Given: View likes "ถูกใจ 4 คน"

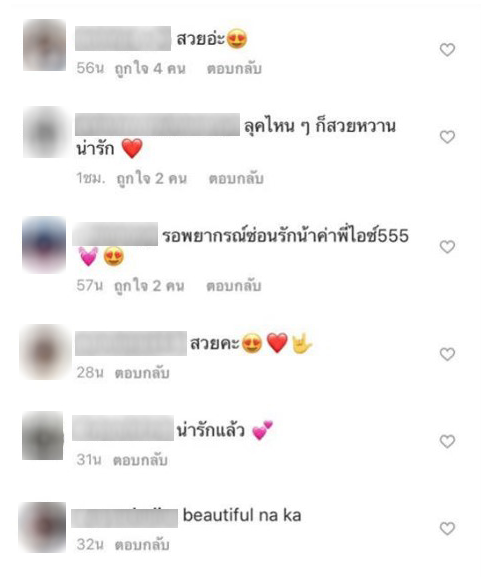Looking at the screenshot, I should point(150,69).
